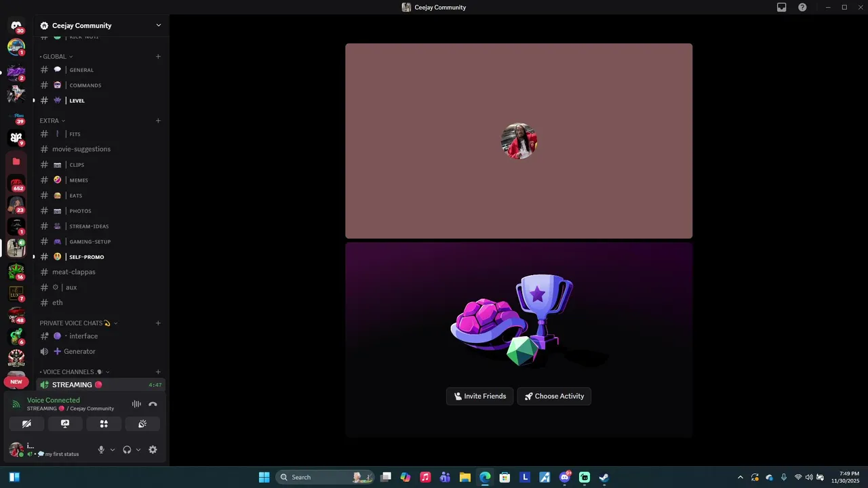Share your screen button in voice panel

(65, 424)
